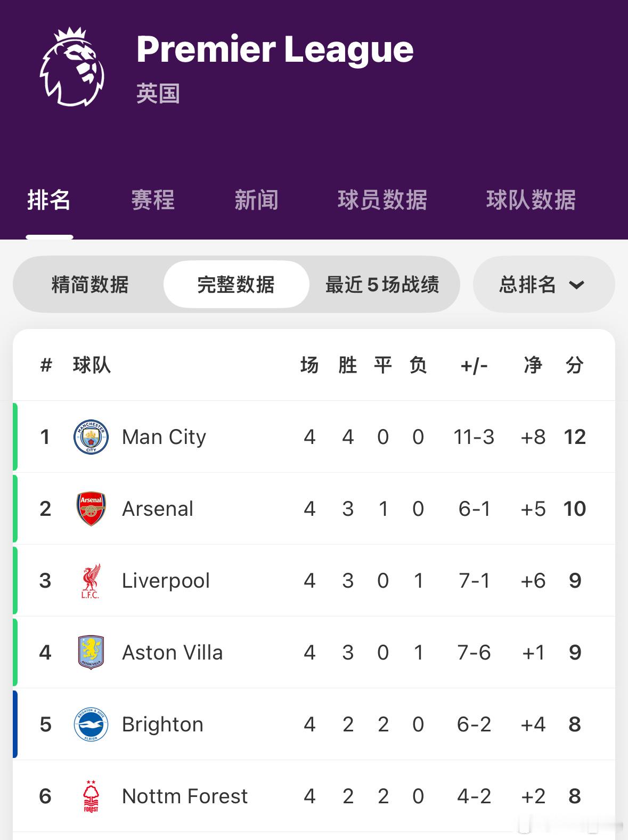Tap the Arsenal club crest
Screen dimensions: 628x840
[91, 509]
